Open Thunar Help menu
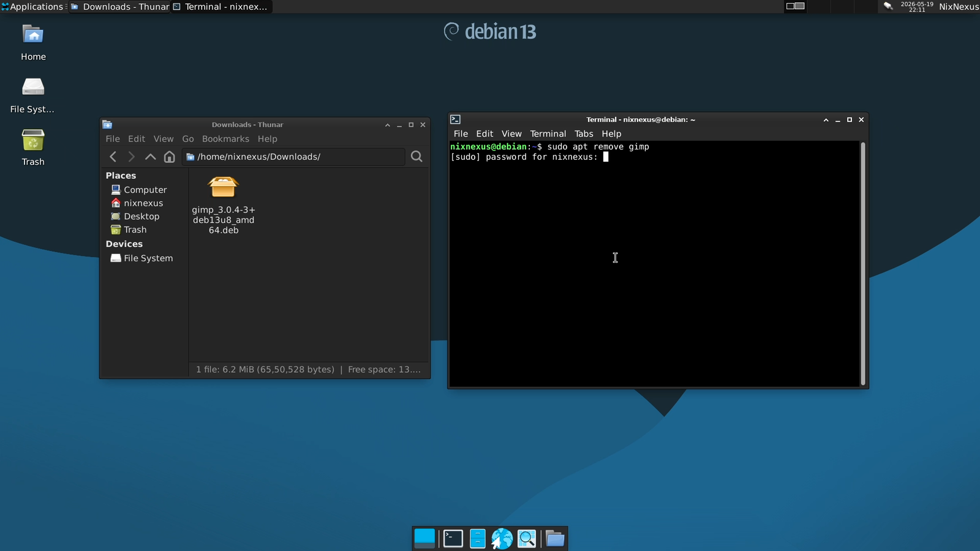Screen dimensions: 980x551 [267, 139]
